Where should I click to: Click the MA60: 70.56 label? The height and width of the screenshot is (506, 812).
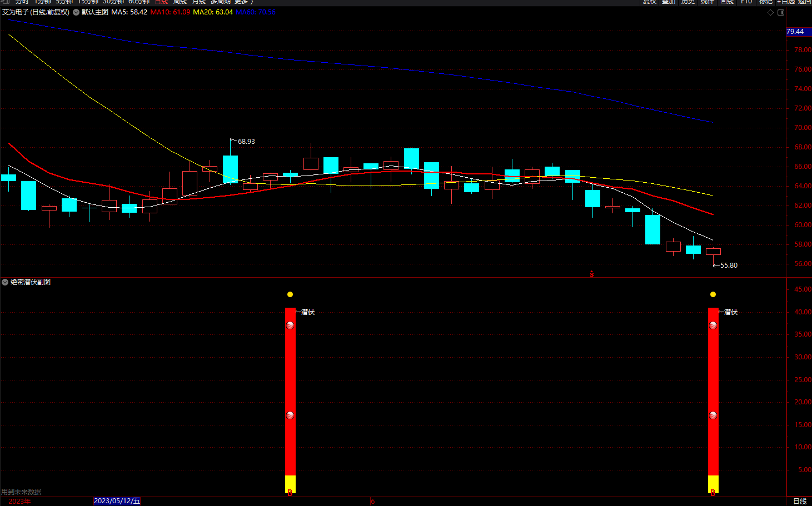[x=256, y=12]
